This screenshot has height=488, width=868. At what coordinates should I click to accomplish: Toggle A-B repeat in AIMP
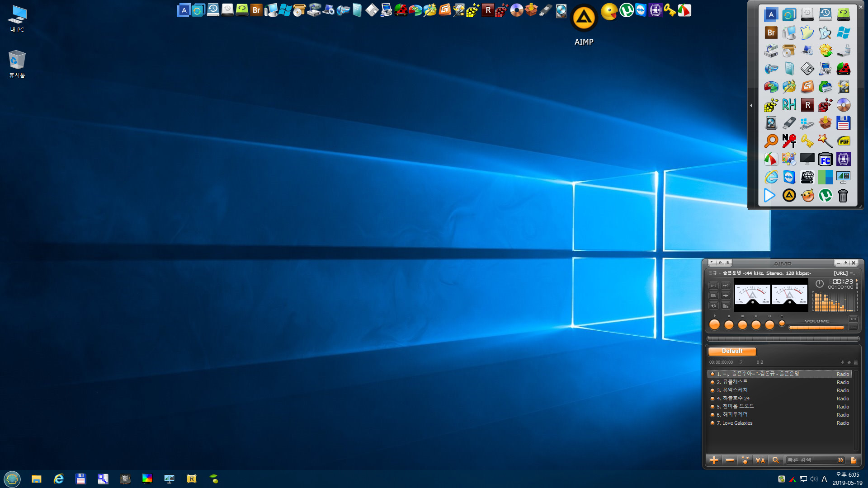[x=713, y=286]
